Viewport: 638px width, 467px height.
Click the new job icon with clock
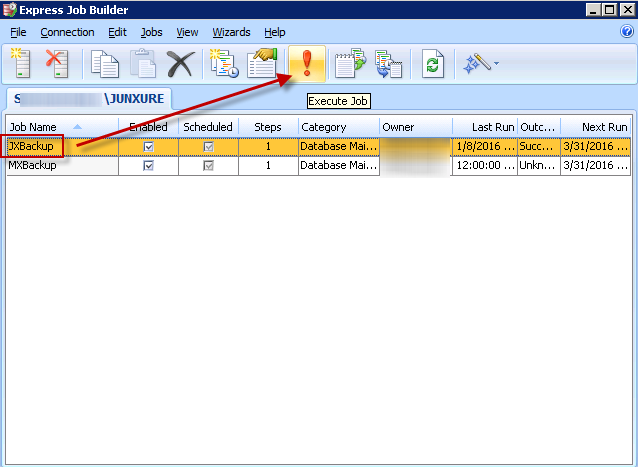click(x=224, y=63)
